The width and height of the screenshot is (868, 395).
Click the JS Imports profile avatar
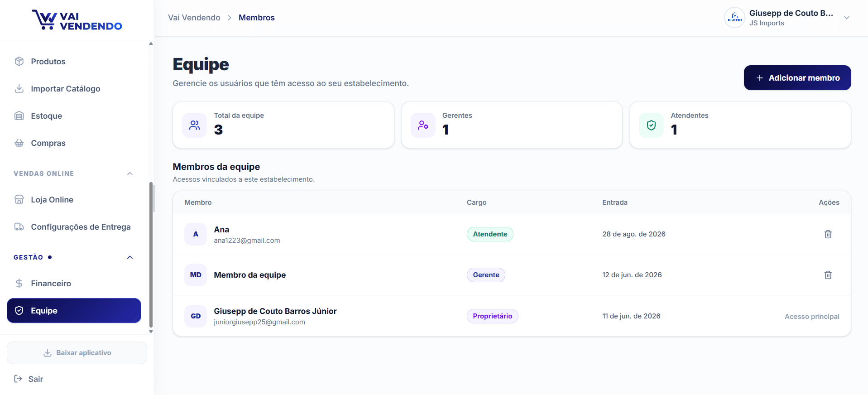734,18
